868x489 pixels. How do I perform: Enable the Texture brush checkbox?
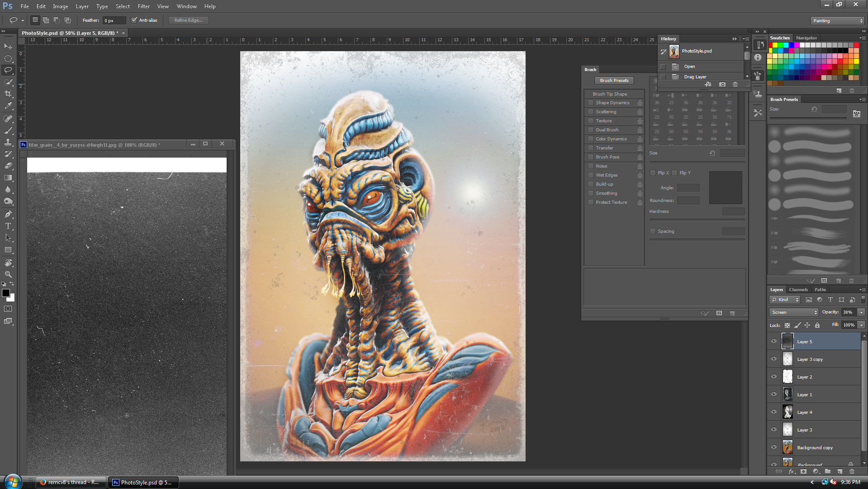tap(591, 121)
